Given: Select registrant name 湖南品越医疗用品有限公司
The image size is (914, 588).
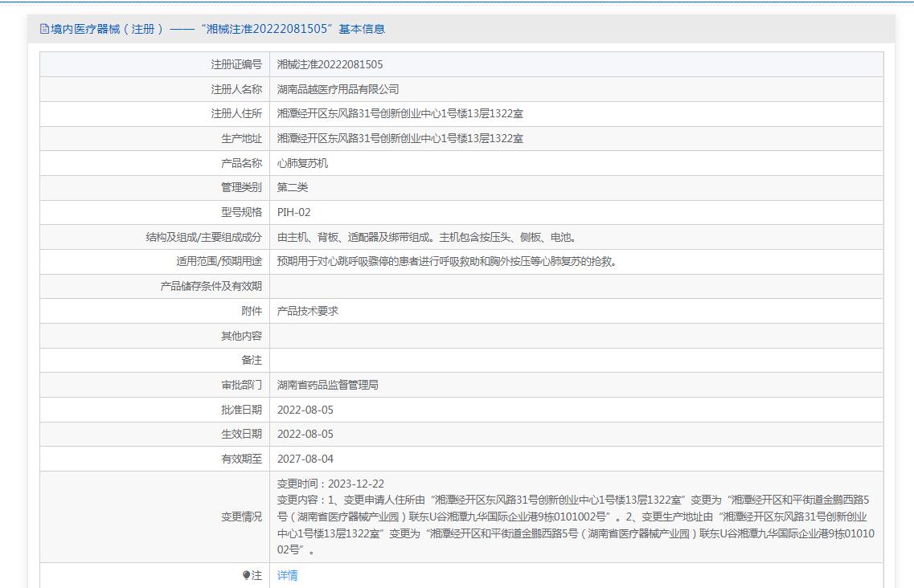Looking at the screenshot, I should 338,89.
